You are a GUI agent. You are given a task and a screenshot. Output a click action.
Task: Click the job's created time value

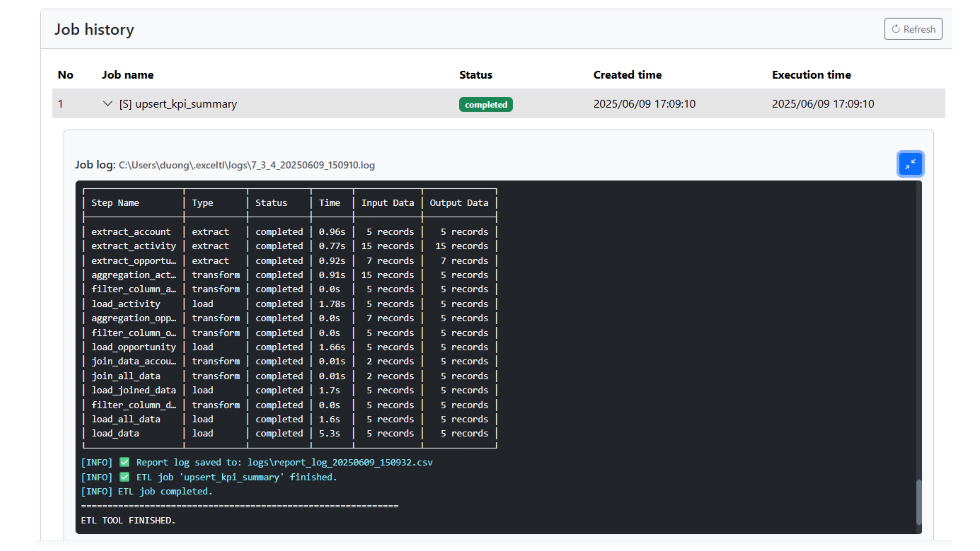(x=644, y=104)
